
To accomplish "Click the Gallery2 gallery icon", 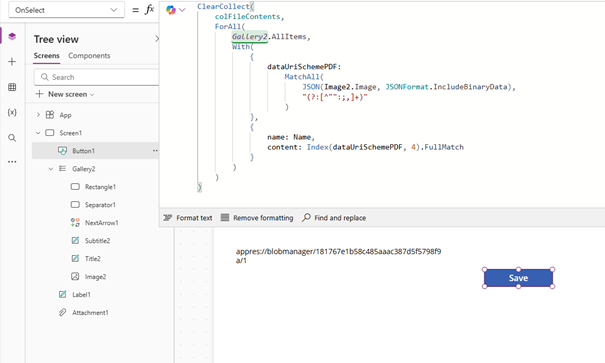I will pyautogui.click(x=62, y=169).
